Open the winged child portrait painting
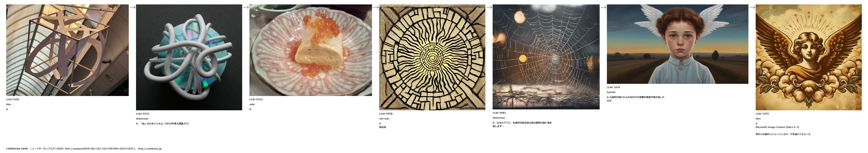 click(678, 44)
